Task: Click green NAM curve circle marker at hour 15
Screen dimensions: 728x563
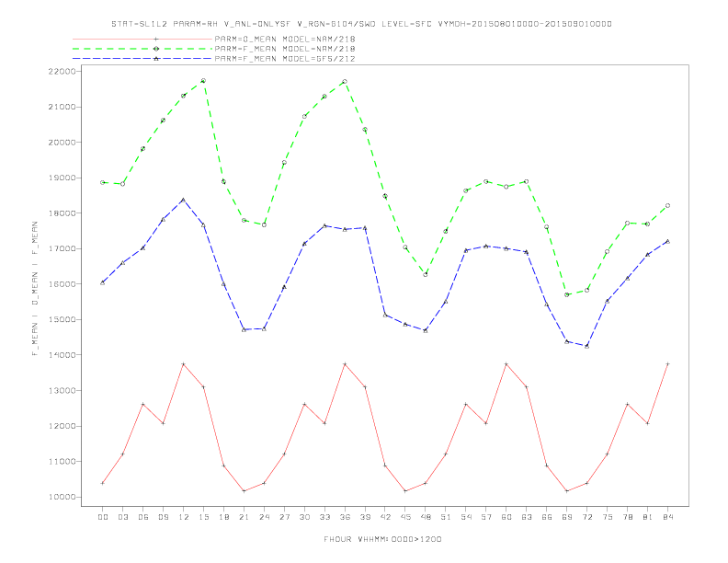Action: 203,81
